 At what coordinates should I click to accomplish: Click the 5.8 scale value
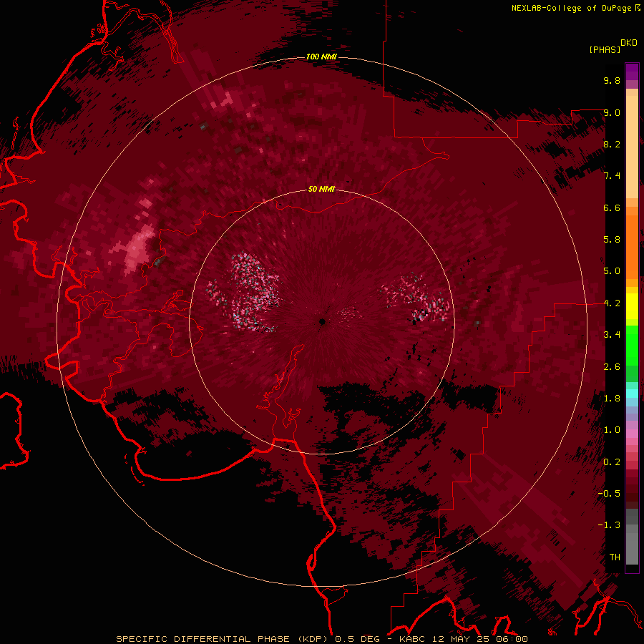[612, 240]
